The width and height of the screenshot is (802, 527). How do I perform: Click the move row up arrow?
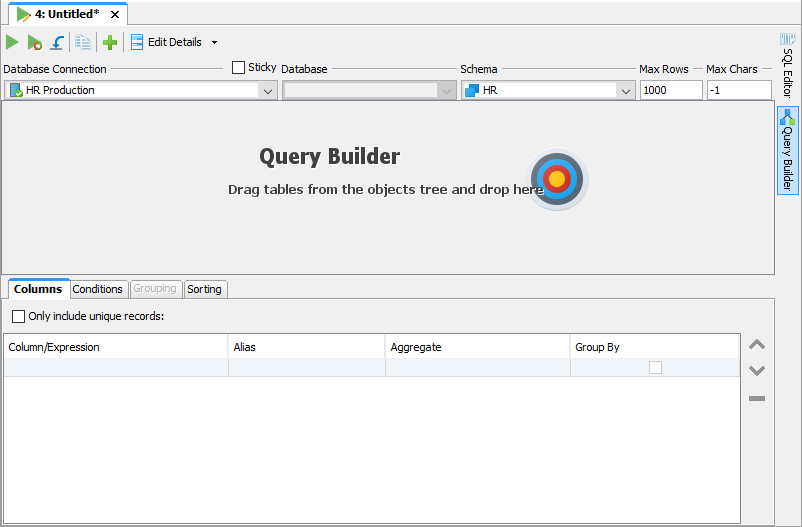(x=757, y=345)
